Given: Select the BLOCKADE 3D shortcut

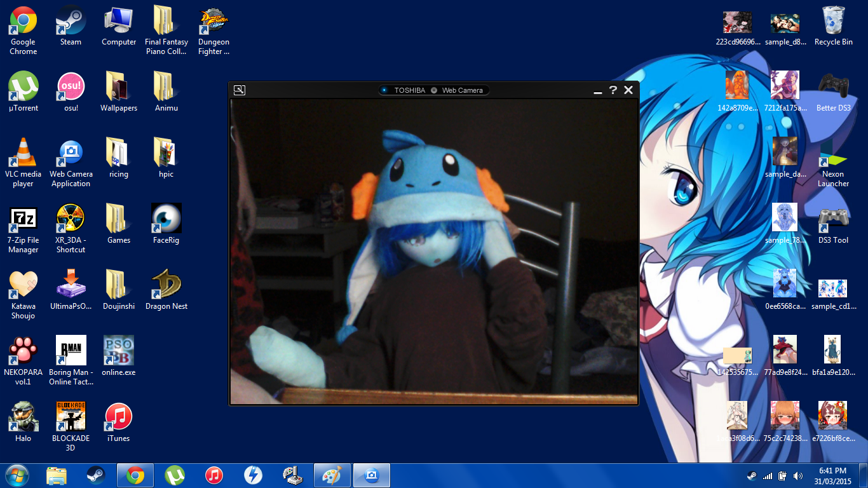Looking at the screenshot, I should coord(71,427).
